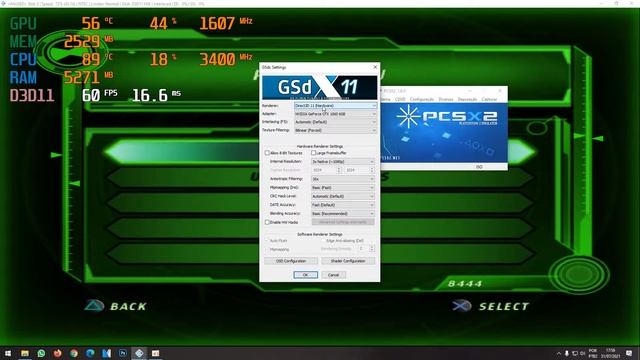Click the ISO label in PCSX2 status bar
Image resolution: width=640 pixels, height=360 pixels.
pyautogui.click(x=479, y=167)
